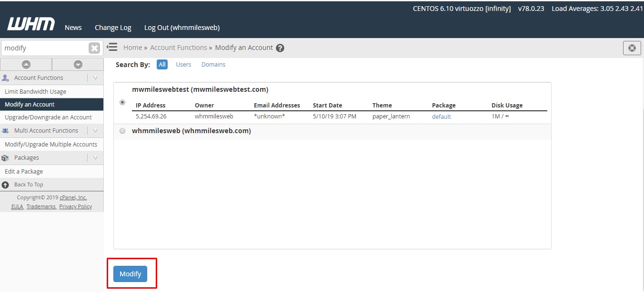Click the down arrow in sidebar
The width and height of the screenshot is (644, 292).
pyautogui.click(x=78, y=64)
